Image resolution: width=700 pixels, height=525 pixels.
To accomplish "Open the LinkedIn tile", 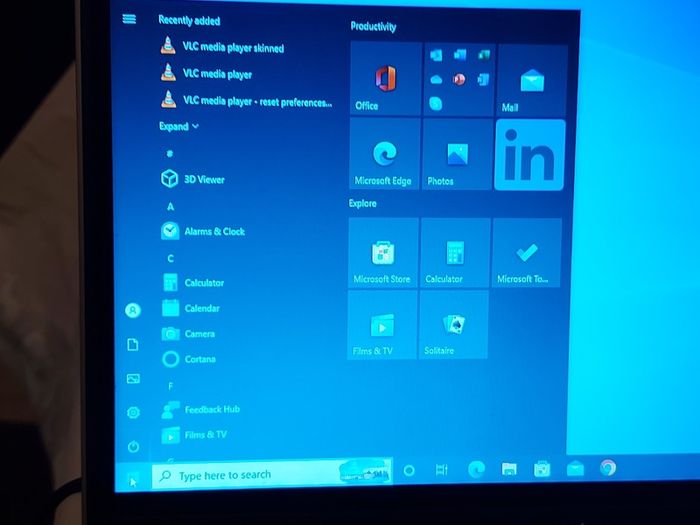I will (x=530, y=155).
